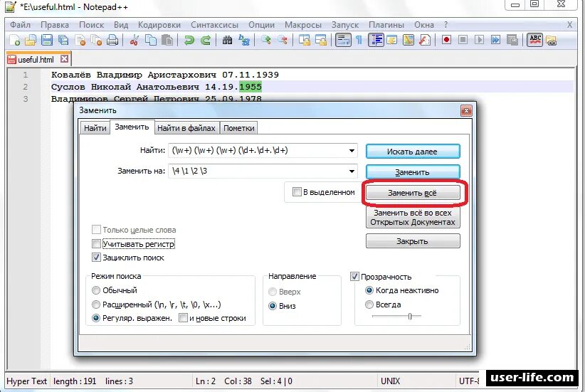585x392 pixels.
Task: Save all files with the stacked floppies icon
Action: [x=63, y=40]
